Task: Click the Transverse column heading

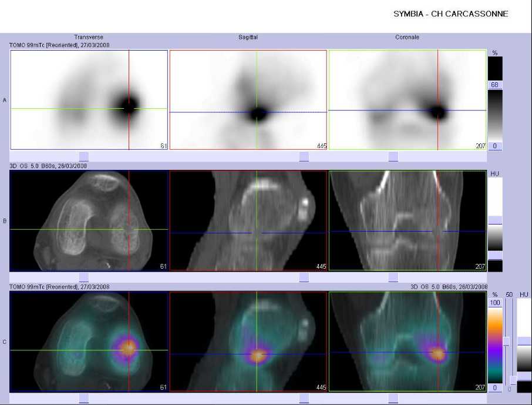Action: coord(89,37)
